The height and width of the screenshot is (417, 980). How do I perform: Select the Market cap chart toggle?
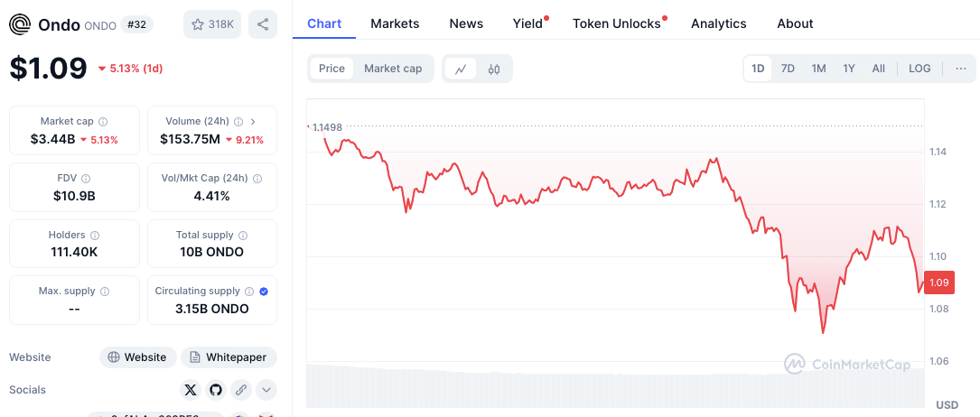pyautogui.click(x=393, y=69)
